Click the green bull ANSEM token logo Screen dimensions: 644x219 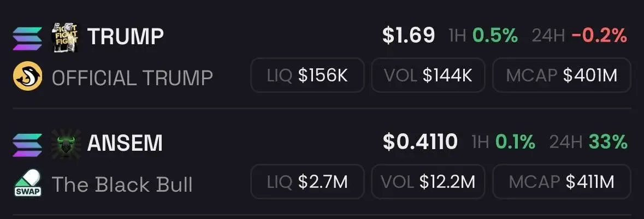[x=66, y=144]
